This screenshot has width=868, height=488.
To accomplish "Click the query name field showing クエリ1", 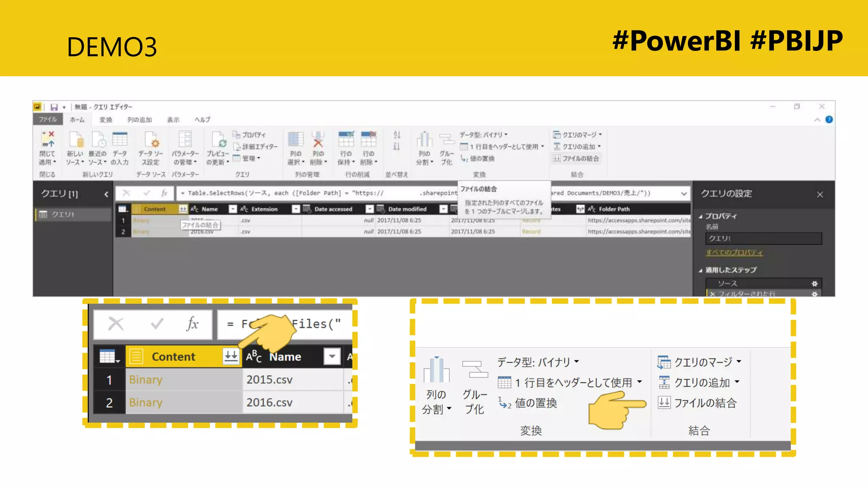I will click(x=763, y=238).
